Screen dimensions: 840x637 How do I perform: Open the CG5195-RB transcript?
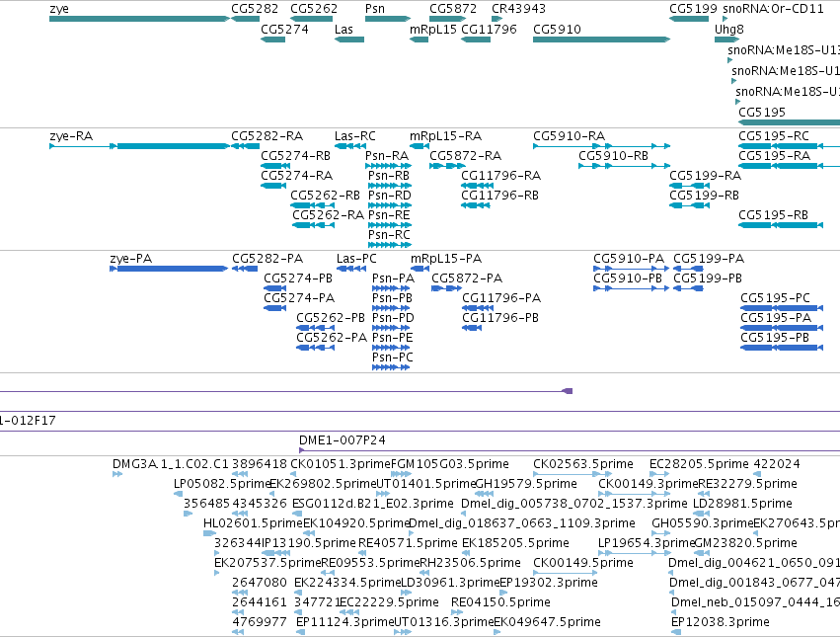point(780,225)
